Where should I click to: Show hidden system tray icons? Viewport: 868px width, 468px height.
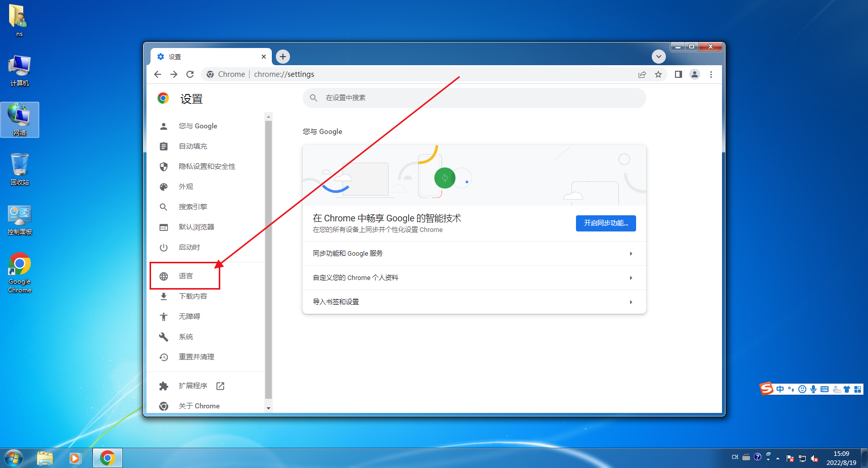(778, 458)
